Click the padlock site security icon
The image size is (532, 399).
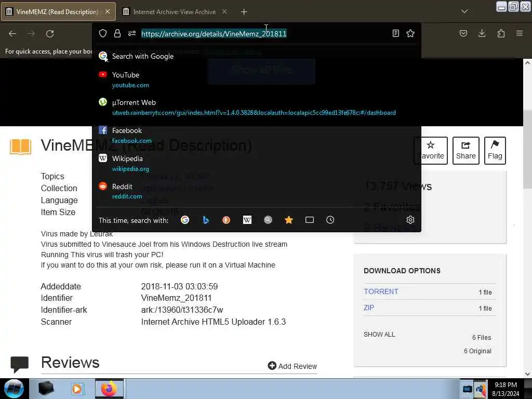click(117, 33)
